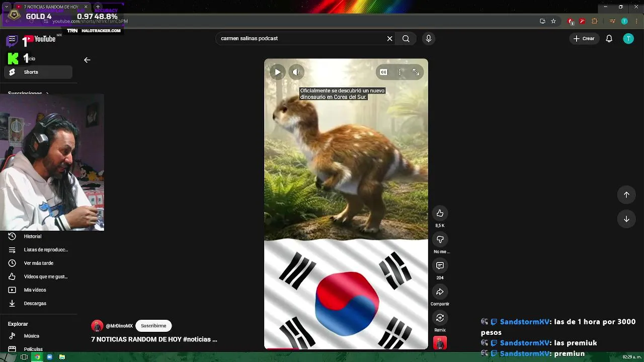Image resolution: width=644 pixels, height=362 pixels.
Task: Open the red extension with badge 1
Action: (x=571, y=21)
